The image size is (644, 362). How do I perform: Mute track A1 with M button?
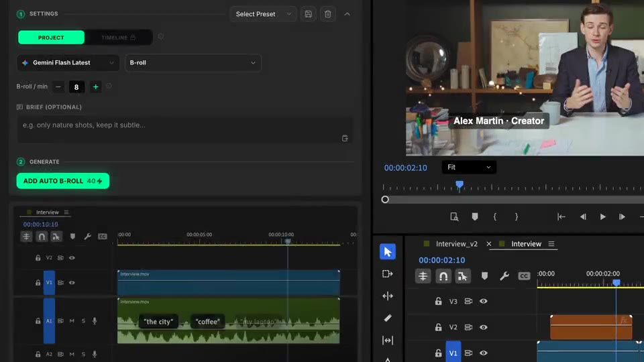72,320
